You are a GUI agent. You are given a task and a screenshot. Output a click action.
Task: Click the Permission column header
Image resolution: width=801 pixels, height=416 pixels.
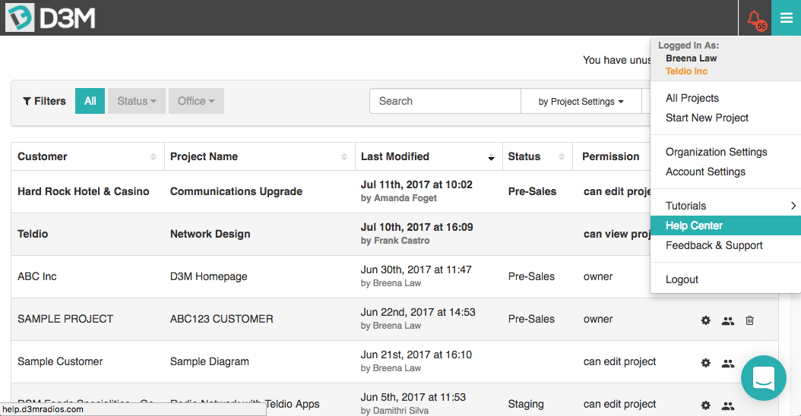(610, 157)
